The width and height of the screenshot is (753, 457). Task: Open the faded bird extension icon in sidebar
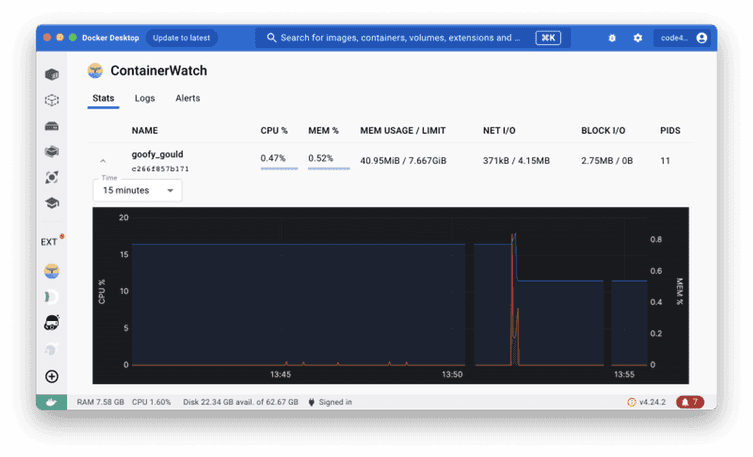pyautogui.click(x=52, y=349)
